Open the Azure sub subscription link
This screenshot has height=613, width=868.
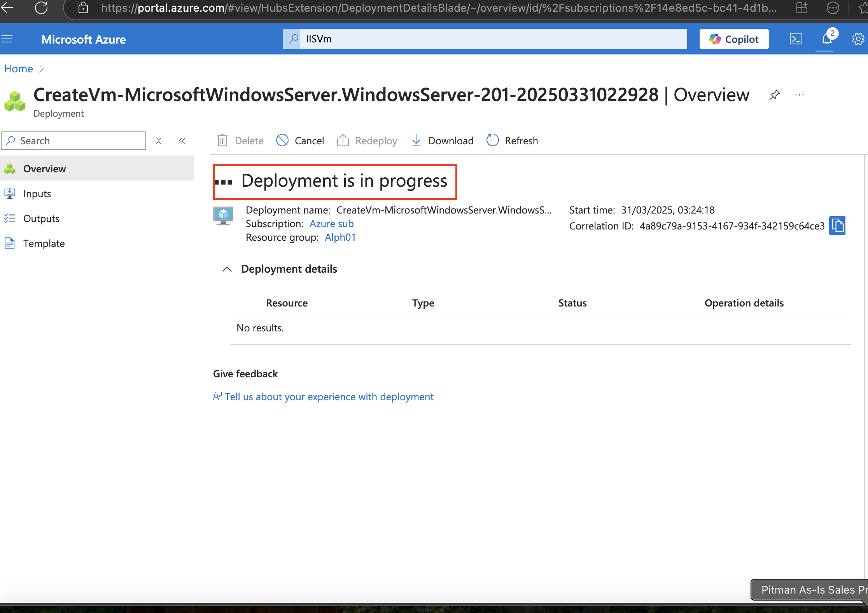[x=331, y=224]
